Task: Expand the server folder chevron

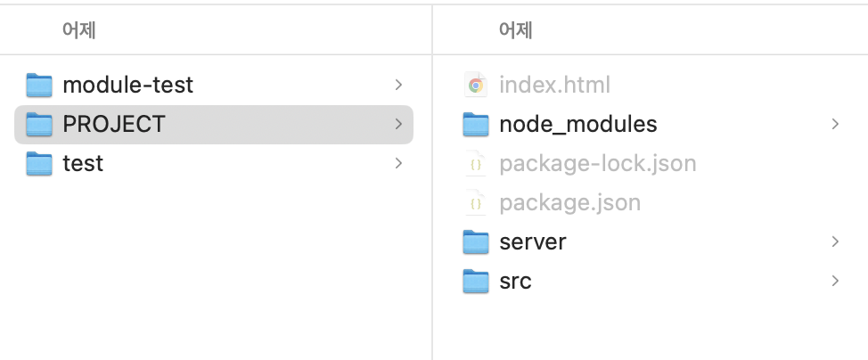Action: pyautogui.click(x=835, y=242)
